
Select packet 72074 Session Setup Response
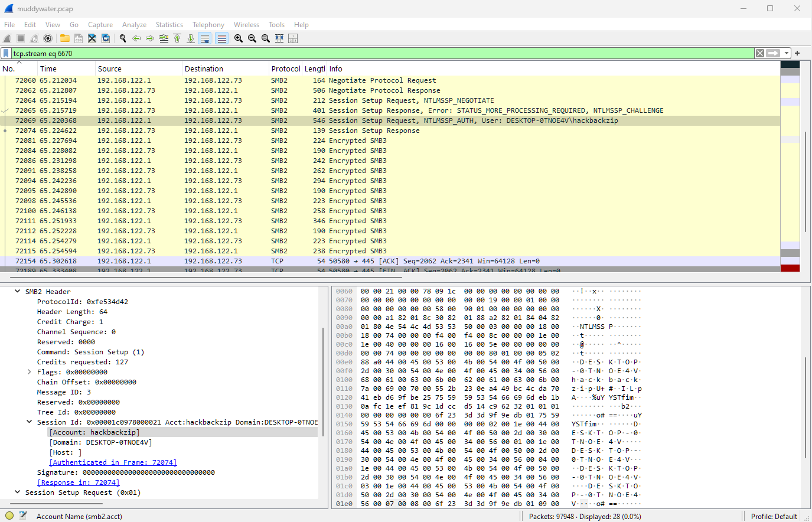390,130
